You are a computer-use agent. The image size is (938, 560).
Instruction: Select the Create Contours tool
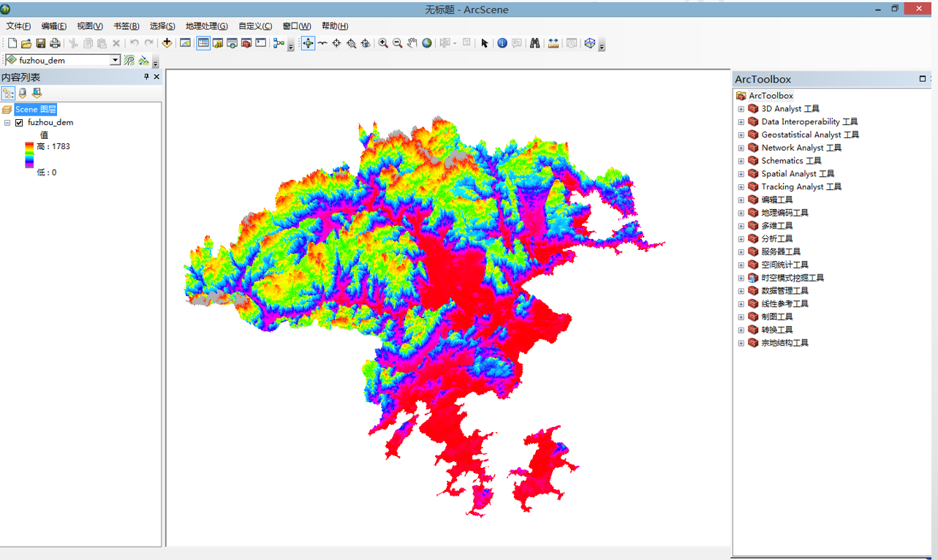click(129, 60)
